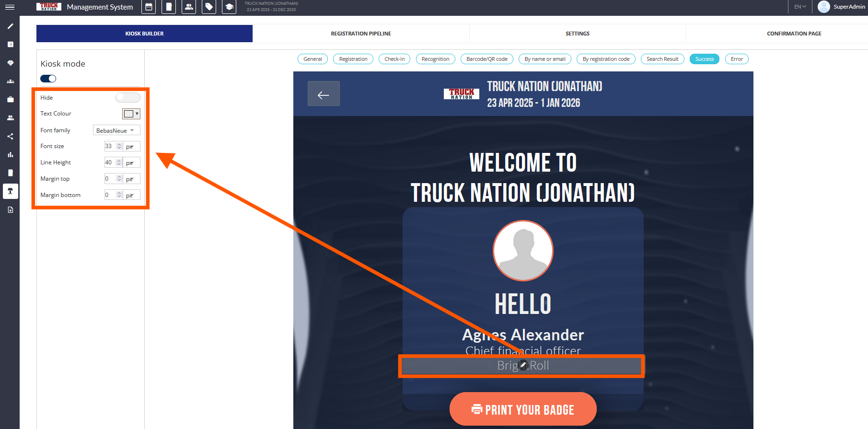Switch to the Registration Pipeline tab
This screenshot has width=868, height=429.
pyautogui.click(x=361, y=34)
